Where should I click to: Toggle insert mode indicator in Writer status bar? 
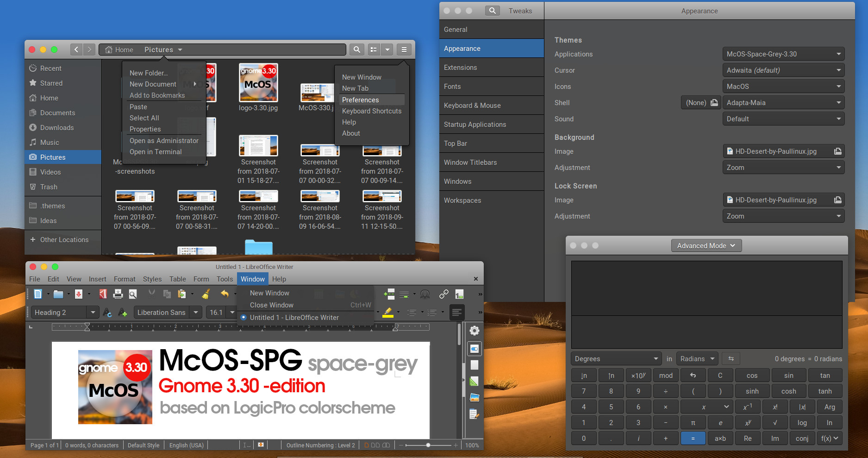point(247,445)
